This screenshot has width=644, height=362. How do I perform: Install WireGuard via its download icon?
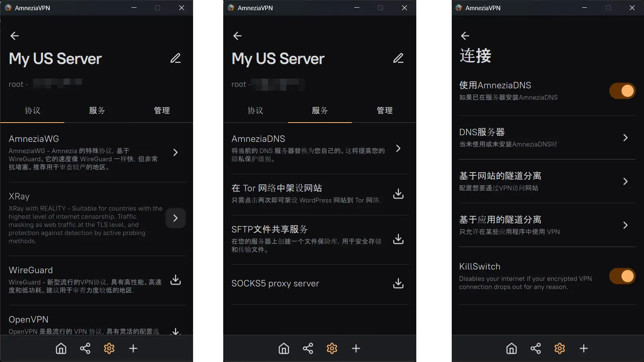click(x=176, y=280)
